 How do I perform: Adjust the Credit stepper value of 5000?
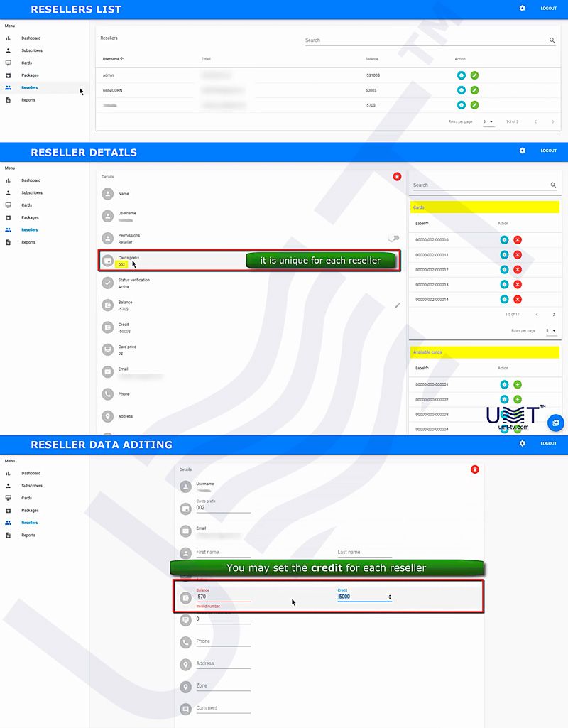[389, 596]
